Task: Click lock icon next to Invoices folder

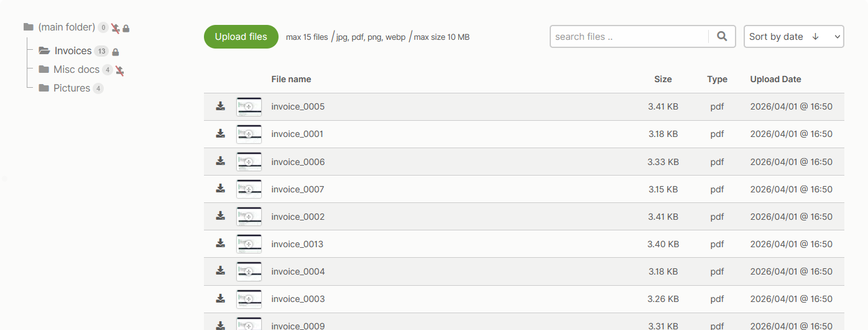Action: pos(116,52)
